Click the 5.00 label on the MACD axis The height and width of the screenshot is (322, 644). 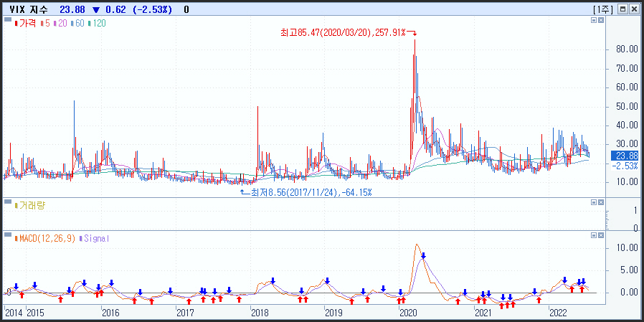[629, 270]
